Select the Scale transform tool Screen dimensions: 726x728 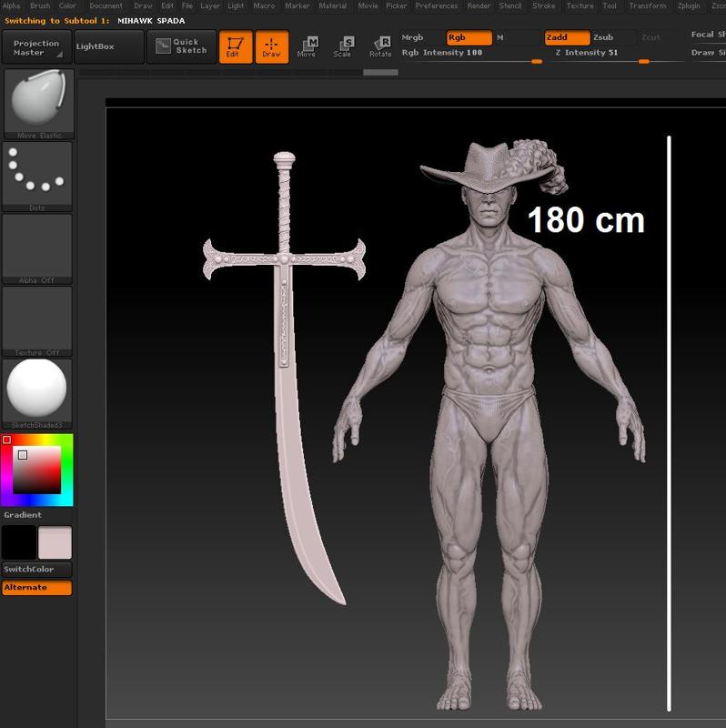[343, 47]
